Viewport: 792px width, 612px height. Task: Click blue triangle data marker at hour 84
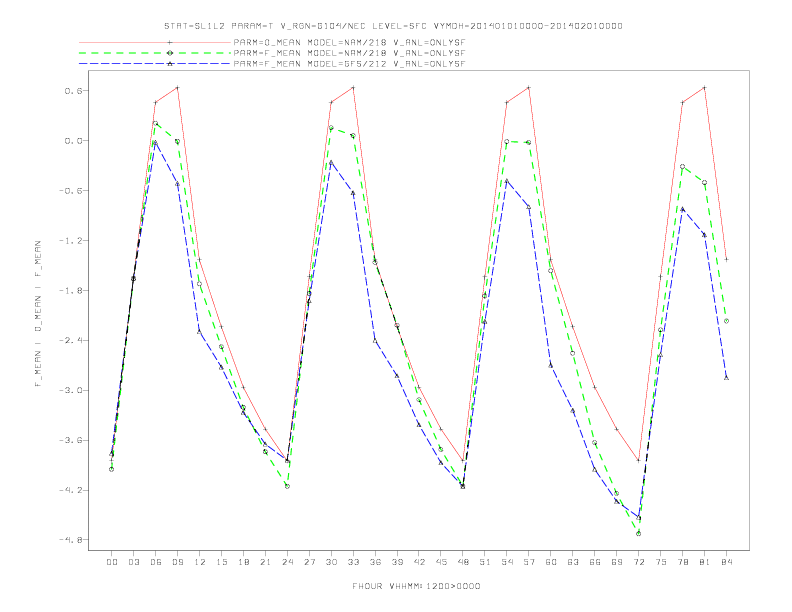click(726, 378)
